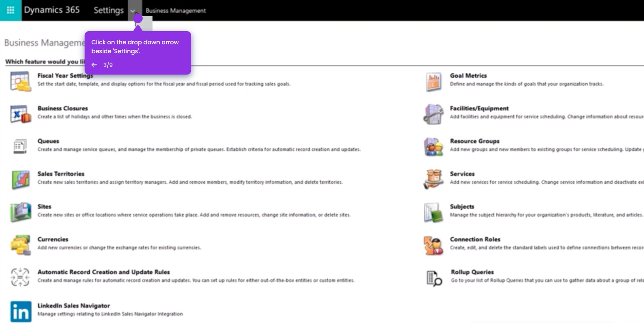Open the Rollup Queries link

pos(472,272)
